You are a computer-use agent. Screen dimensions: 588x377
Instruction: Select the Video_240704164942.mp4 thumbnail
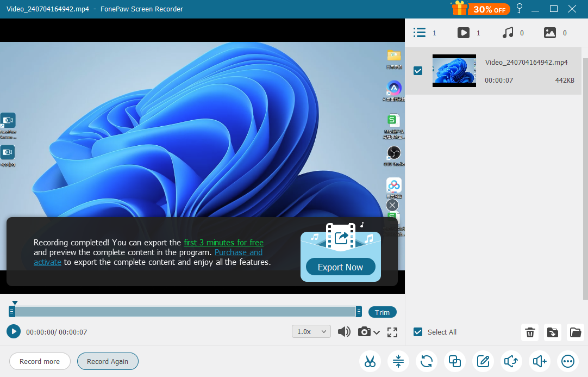coord(454,71)
